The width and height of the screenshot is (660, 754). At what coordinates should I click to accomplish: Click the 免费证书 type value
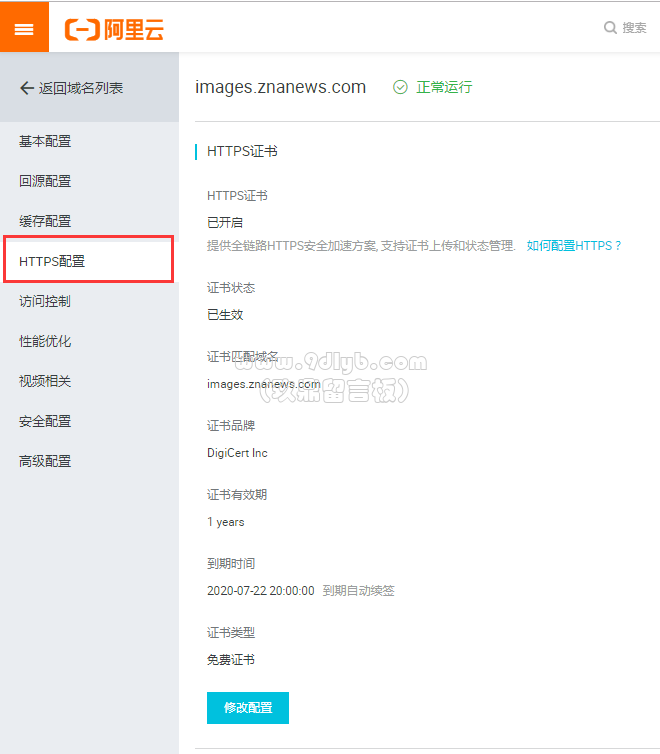click(231, 660)
